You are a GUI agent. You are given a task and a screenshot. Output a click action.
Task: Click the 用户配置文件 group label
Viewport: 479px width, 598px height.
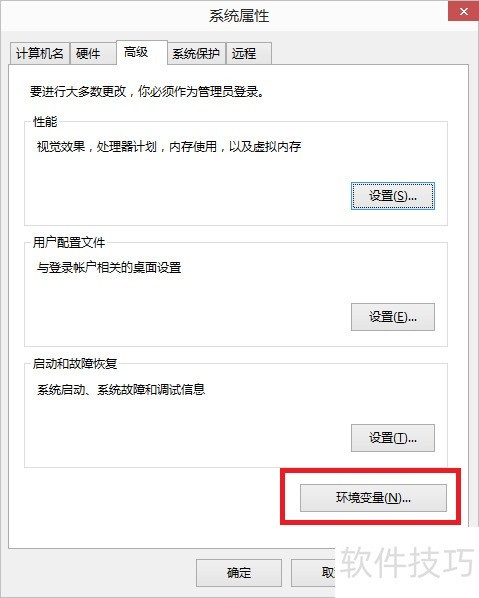click(69, 243)
